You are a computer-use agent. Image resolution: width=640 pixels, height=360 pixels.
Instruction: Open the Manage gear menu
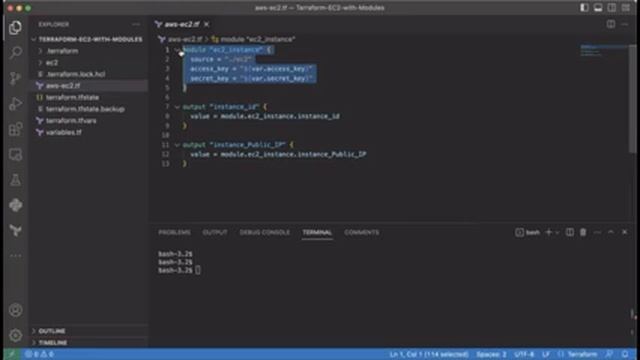click(16, 335)
